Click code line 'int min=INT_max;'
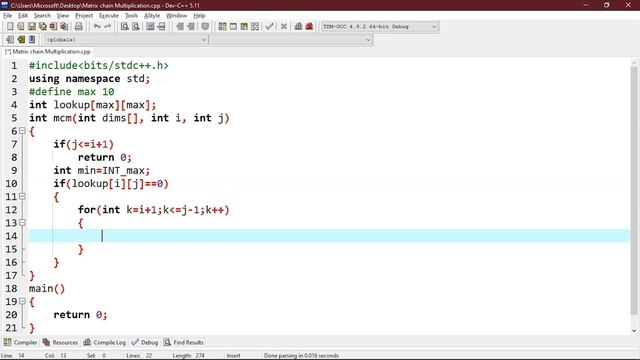640x360 pixels. click(x=102, y=170)
